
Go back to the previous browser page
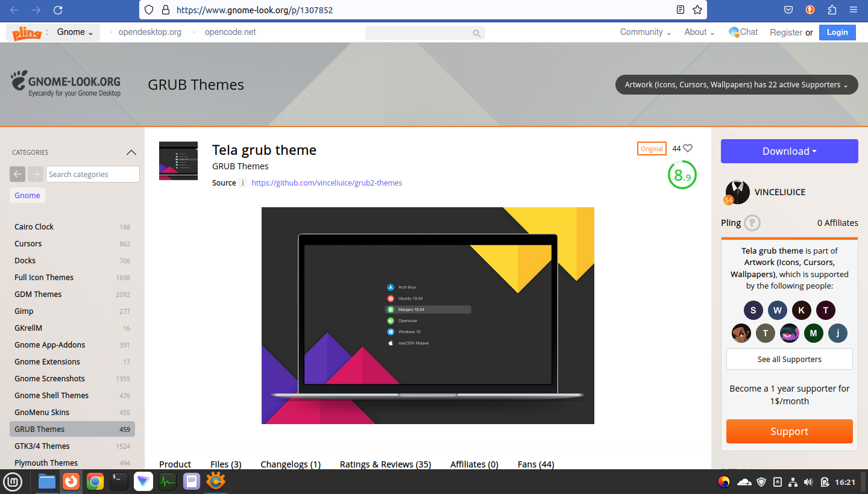pyautogui.click(x=14, y=10)
